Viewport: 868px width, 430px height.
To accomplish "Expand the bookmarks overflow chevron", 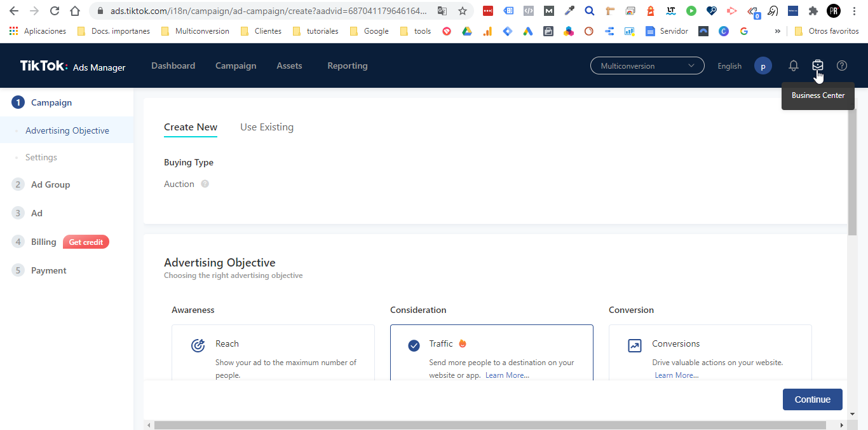I will (776, 31).
